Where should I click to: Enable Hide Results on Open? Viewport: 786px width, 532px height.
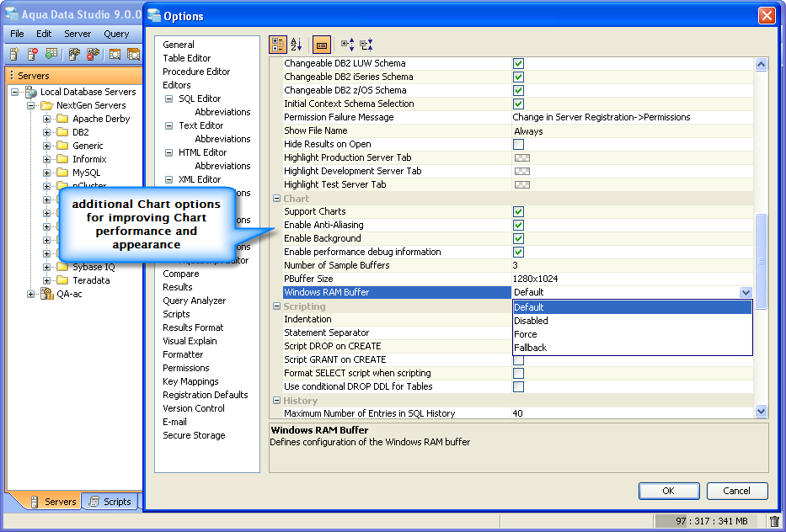518,144
